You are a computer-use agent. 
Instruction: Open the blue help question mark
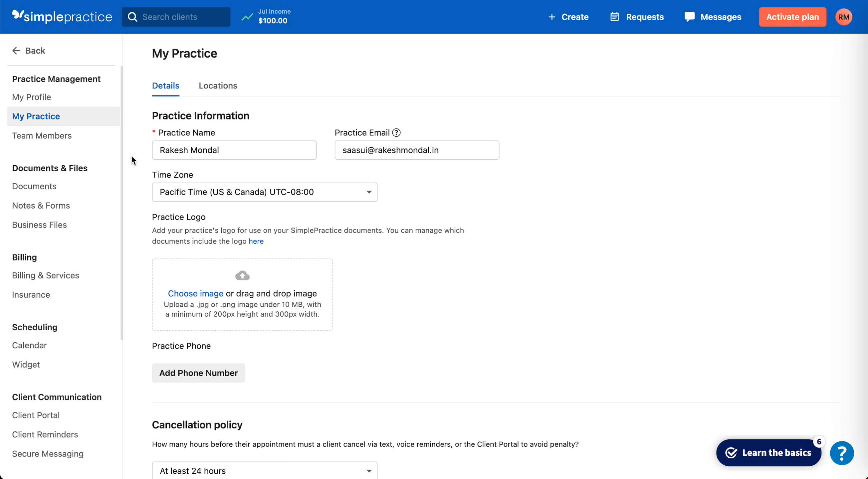pos(841,453)
